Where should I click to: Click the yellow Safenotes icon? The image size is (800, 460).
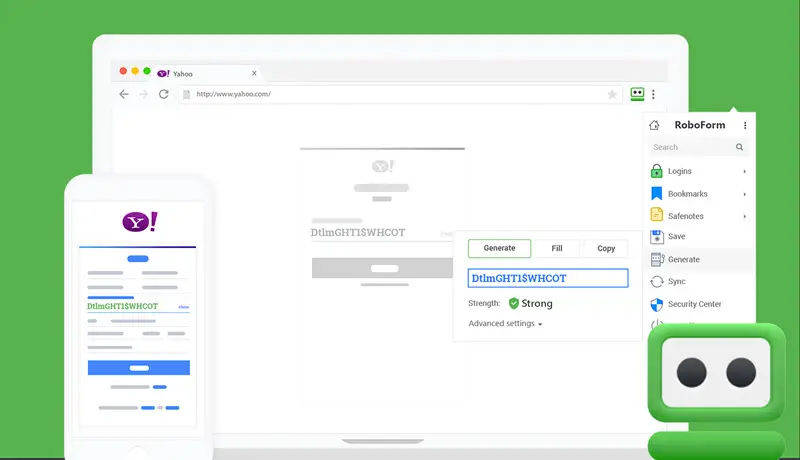pos(657,215)
